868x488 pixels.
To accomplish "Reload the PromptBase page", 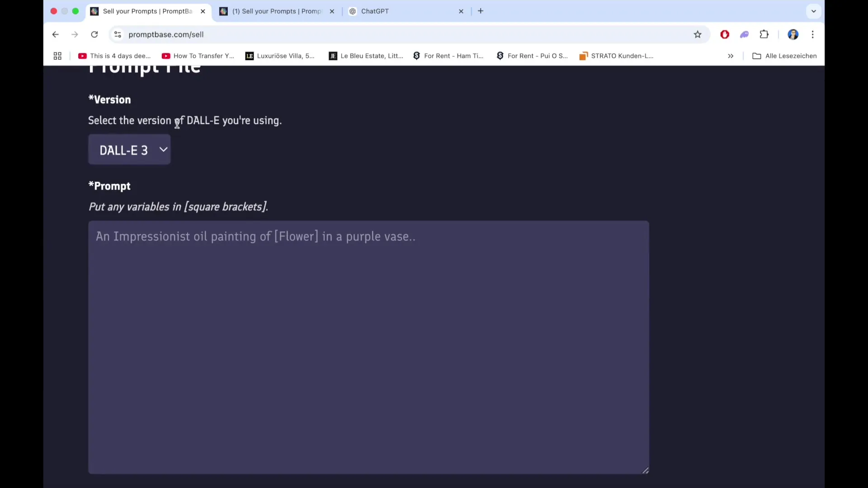I will 94,34.
